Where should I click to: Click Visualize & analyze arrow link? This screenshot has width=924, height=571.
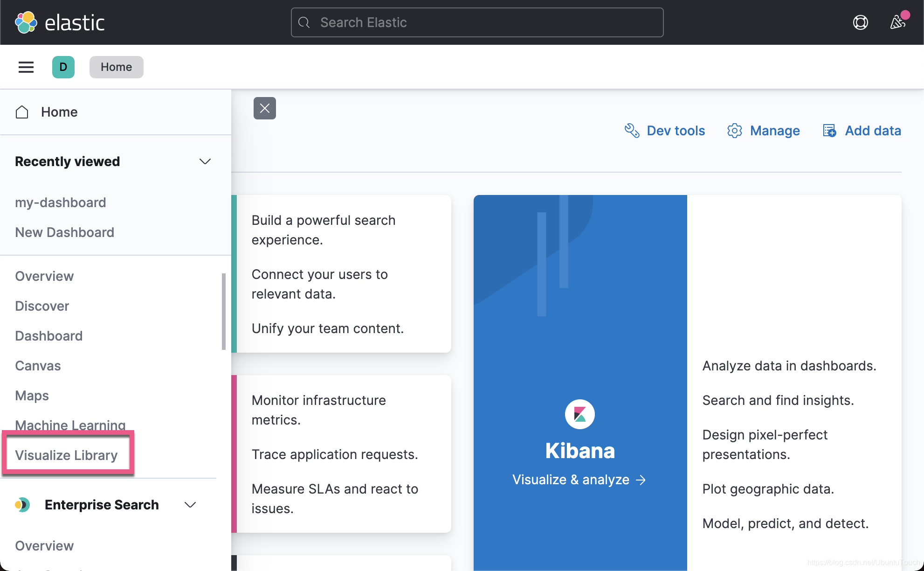coord(579,480)
